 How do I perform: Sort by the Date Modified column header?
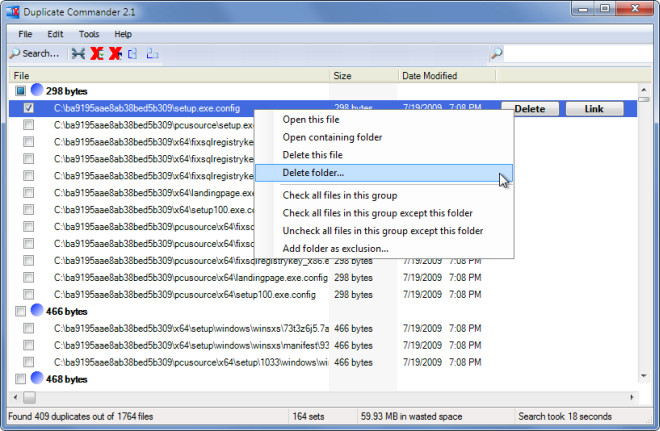447,76
